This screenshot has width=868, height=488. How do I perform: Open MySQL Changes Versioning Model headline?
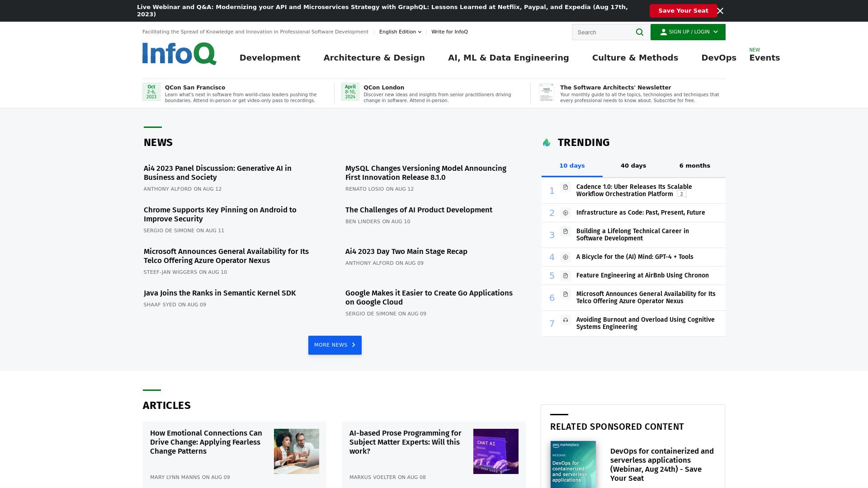[426, 173]
